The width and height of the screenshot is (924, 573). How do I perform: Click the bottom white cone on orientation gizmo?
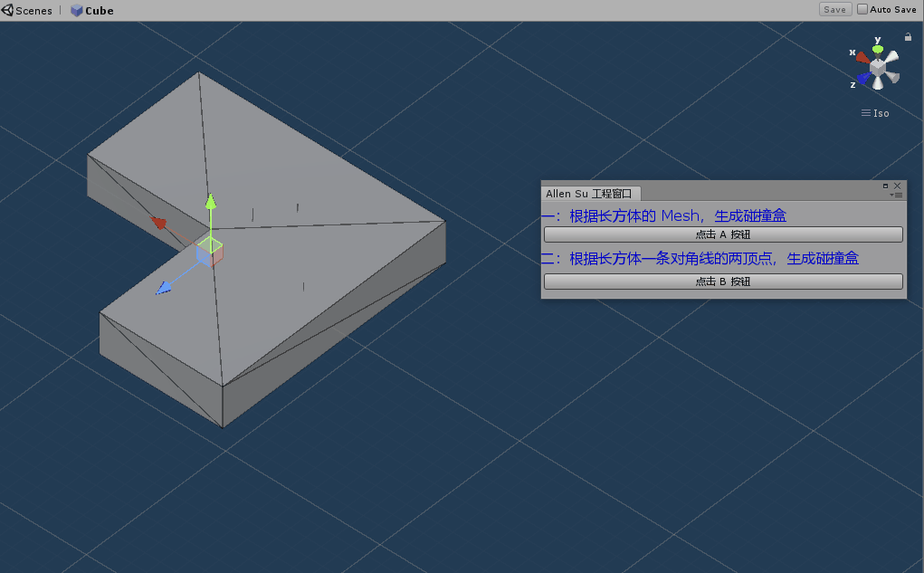(878, 83)
